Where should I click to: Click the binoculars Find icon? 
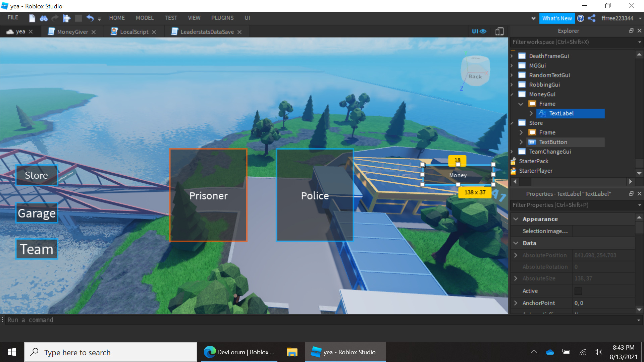(44, 18)
